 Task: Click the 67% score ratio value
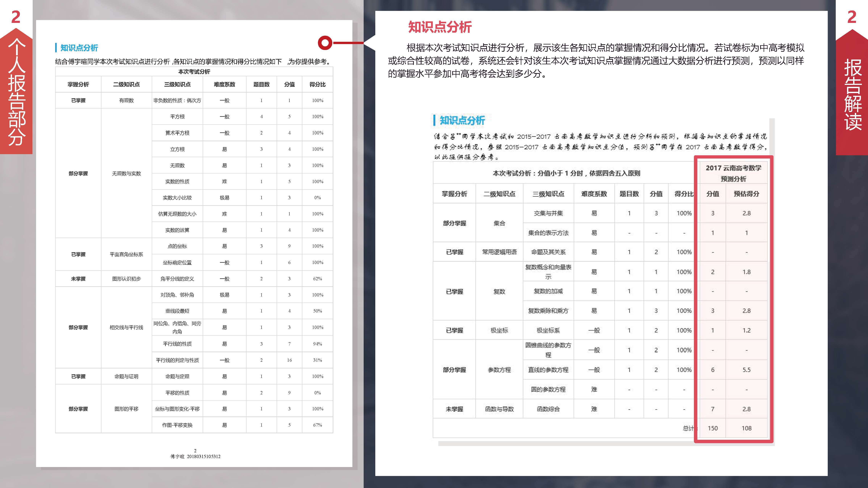click(317, 425)
